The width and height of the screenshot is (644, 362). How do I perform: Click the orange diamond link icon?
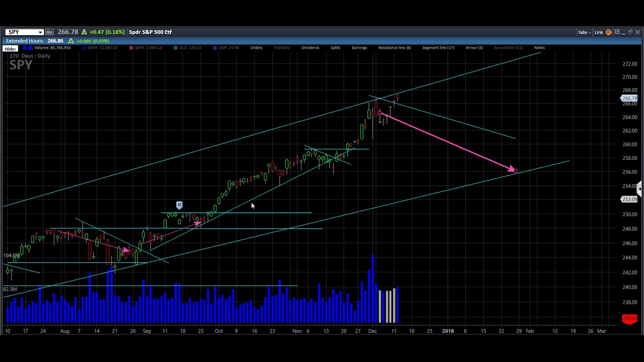pyautogui.click(x=608, y=33)
